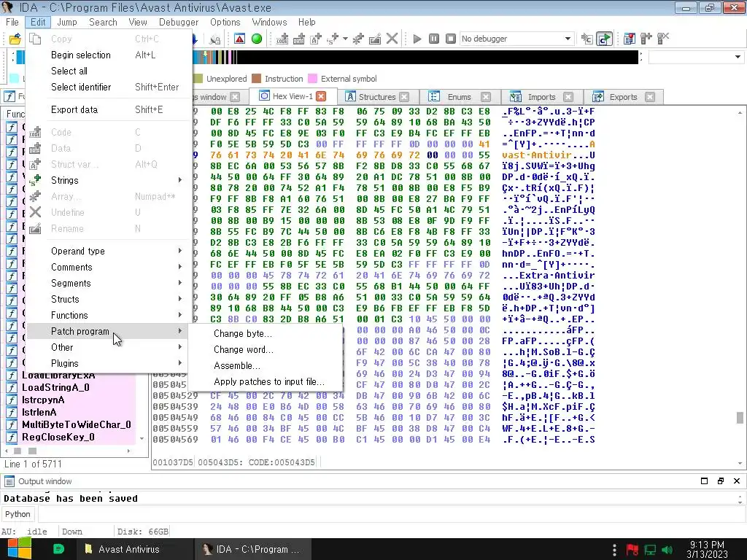
Task: Open the File menu
Action: click(12, 22)
